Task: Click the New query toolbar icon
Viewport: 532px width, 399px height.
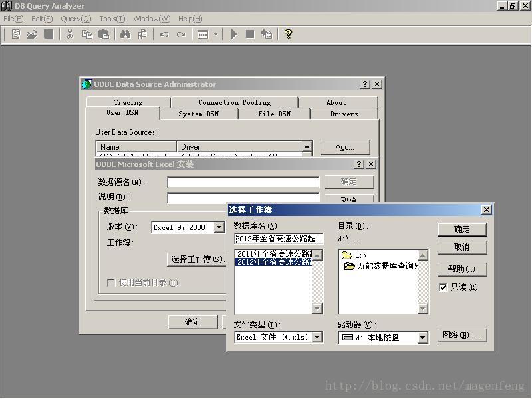Action: pyautogui.click(x=15, y=34)
